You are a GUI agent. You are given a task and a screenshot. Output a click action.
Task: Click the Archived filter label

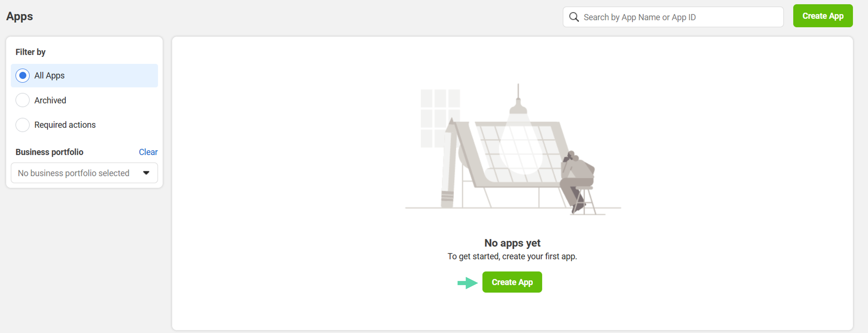[x=50, y=100]
